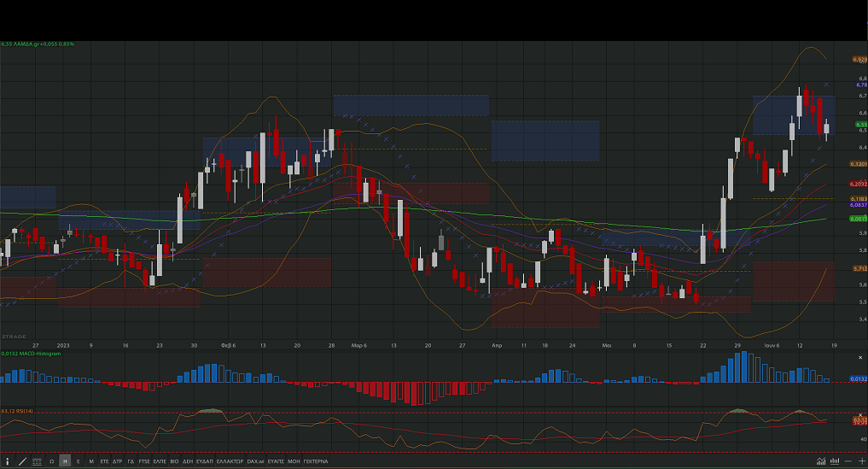Open the indicators chart icon
The image size is (868, 469).
[x=821, y=461]
